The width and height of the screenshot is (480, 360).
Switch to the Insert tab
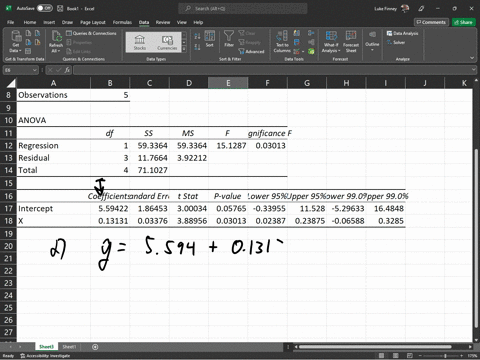coord(49,22)
